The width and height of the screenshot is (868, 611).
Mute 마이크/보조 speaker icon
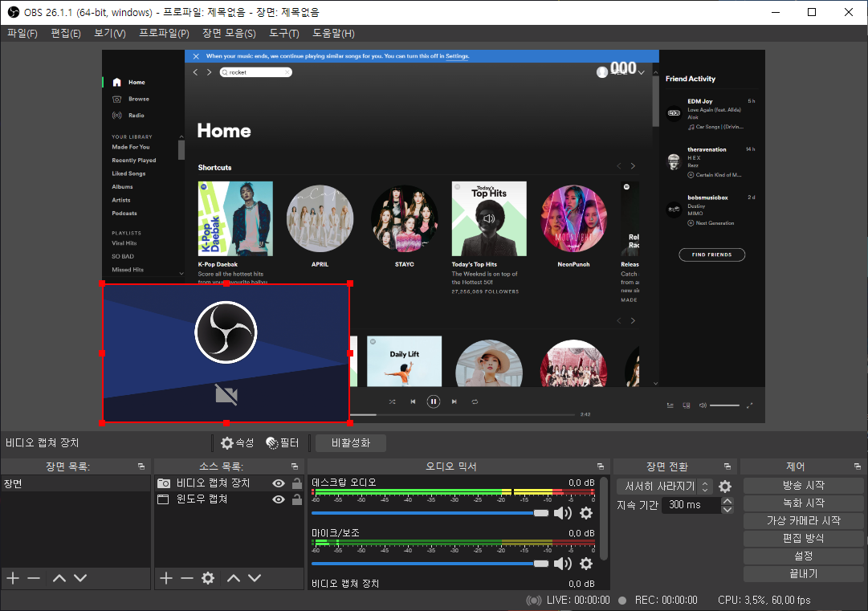tap(562, 564)
